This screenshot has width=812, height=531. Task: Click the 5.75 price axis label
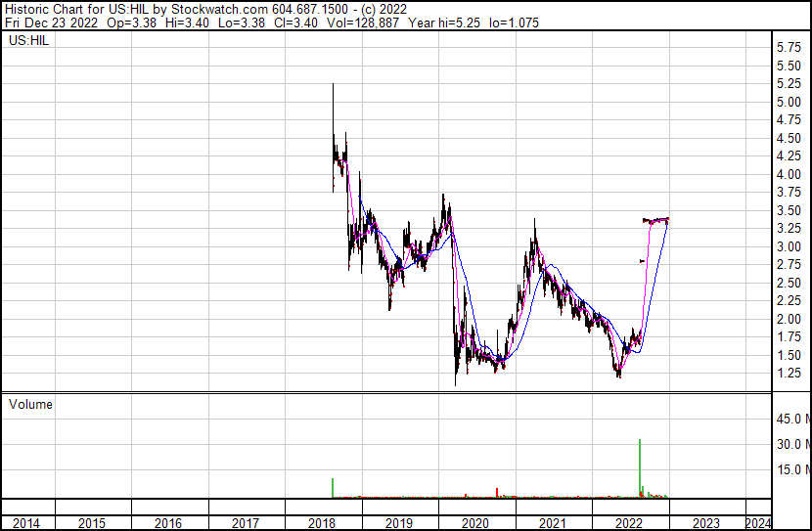tap(789, 47)
